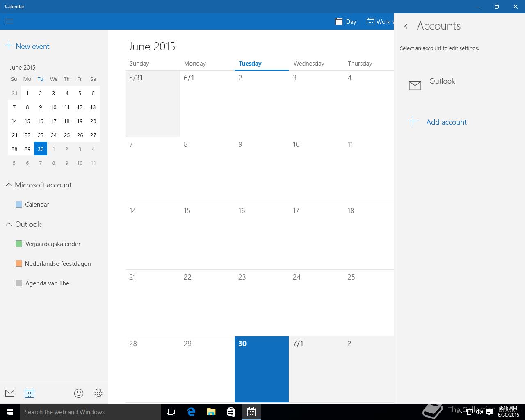The image size is (525, 420).
Task: Click the Outlook account envelope icon
Action: [415, 85]
